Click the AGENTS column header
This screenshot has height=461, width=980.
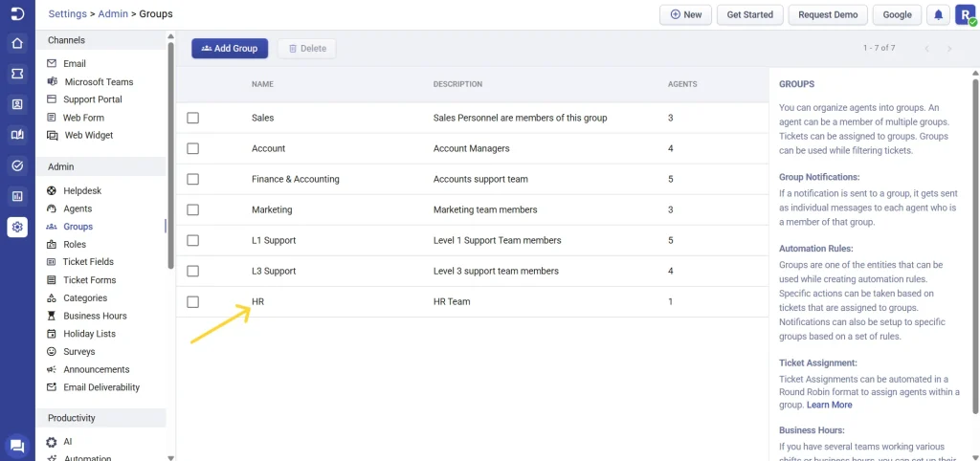(682, 84)
